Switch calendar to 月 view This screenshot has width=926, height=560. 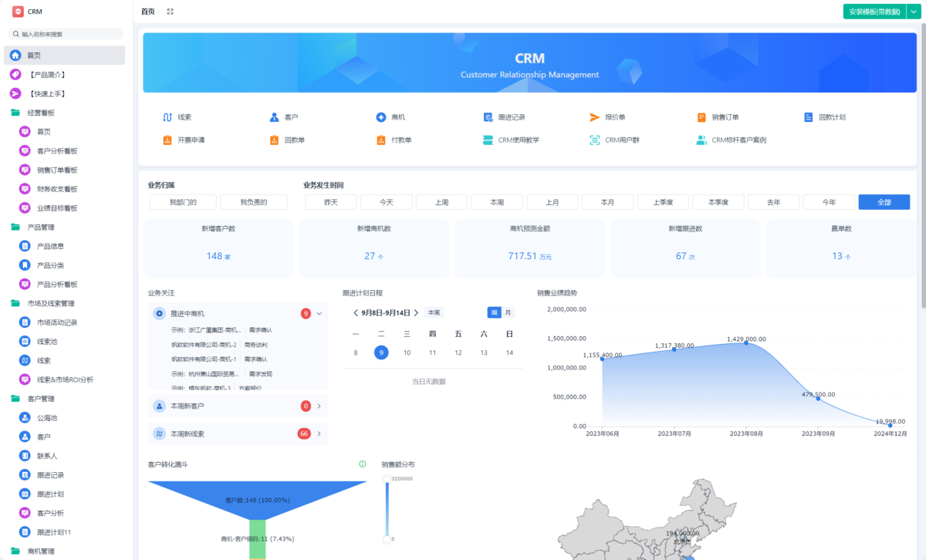[509, 312]
